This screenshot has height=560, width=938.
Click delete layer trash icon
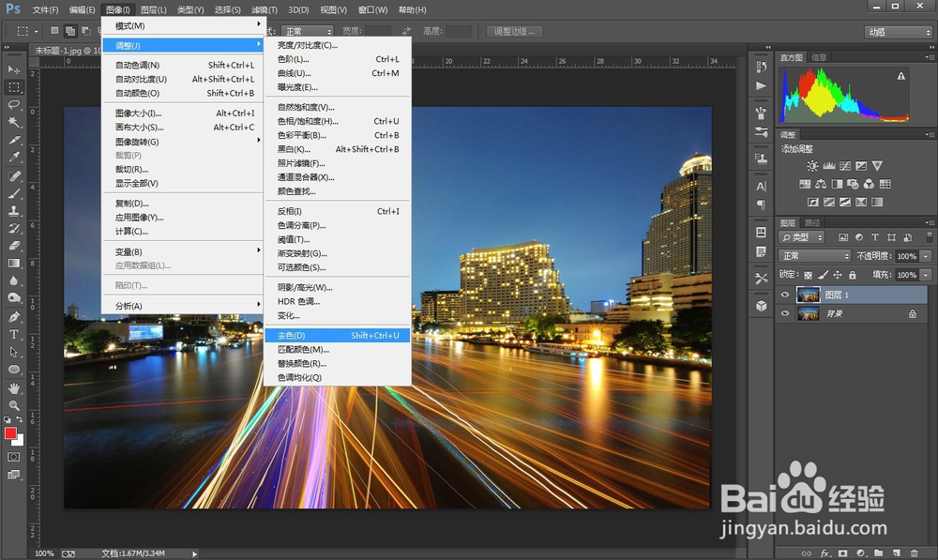[914, 553]
